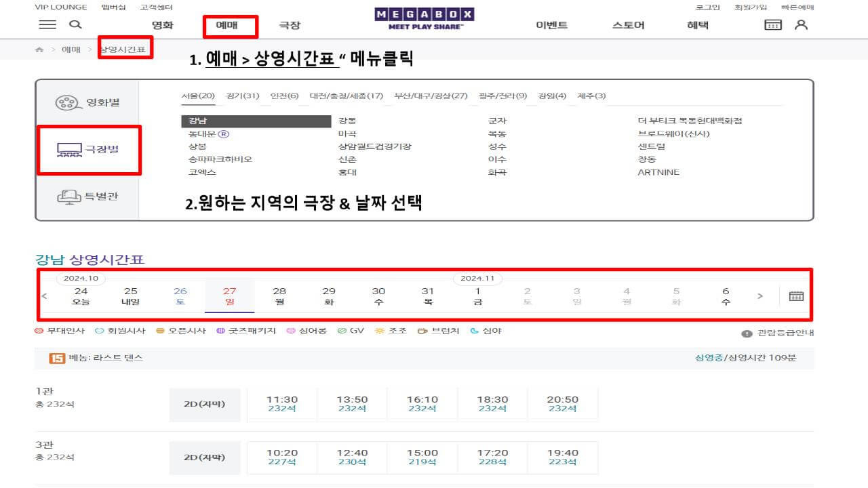Select date 26 토
868x488 pixels.
click(x=180, y=296)
